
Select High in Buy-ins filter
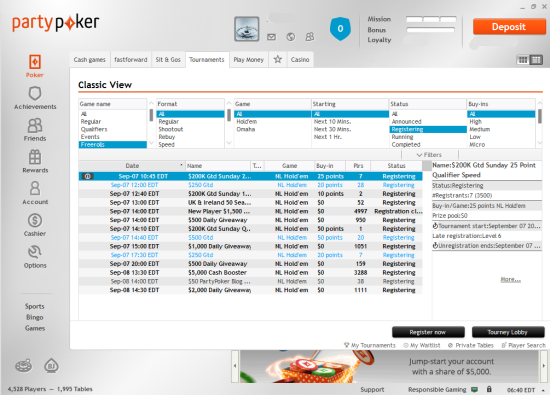501,121
